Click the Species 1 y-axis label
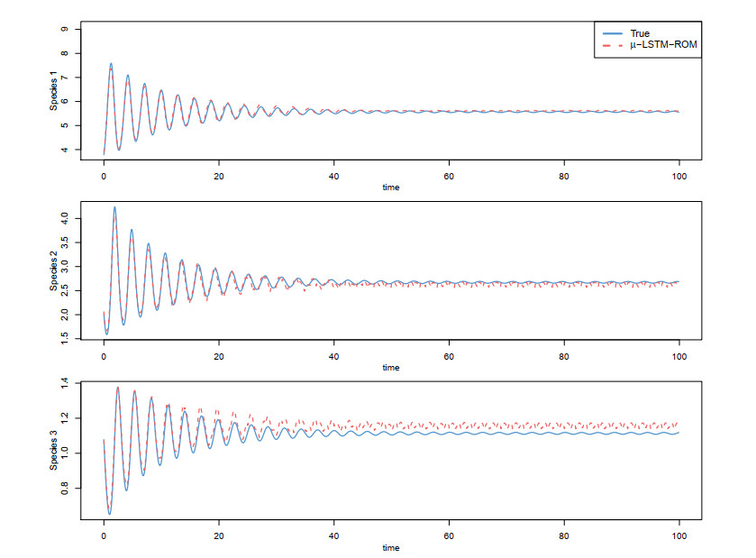 click(54, 91)
